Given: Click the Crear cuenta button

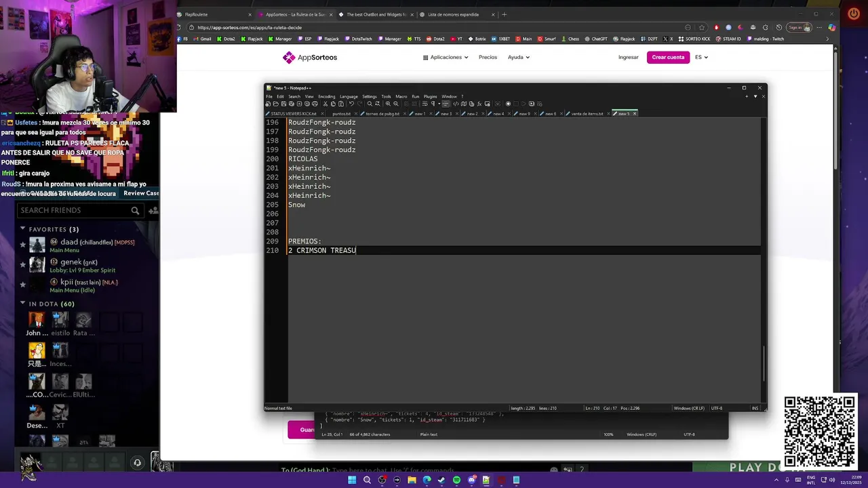Looking at the screenshot, I should click(x=668, y=58).
